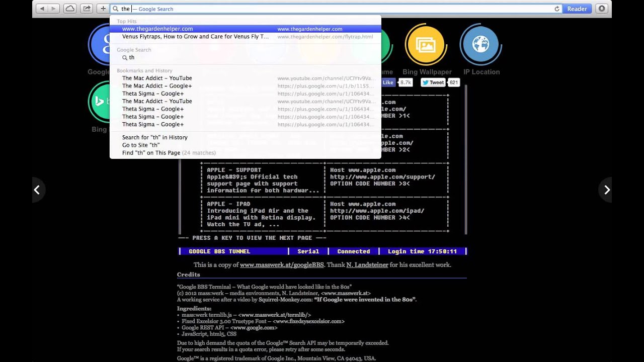Select www.thegardenhelper.com top hit

pos(246,29)
